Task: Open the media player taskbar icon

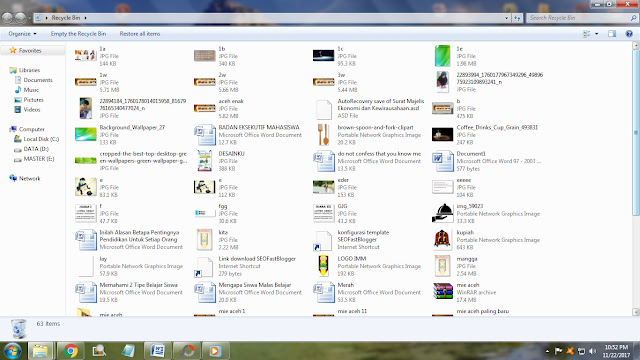Action: (215, 351)
